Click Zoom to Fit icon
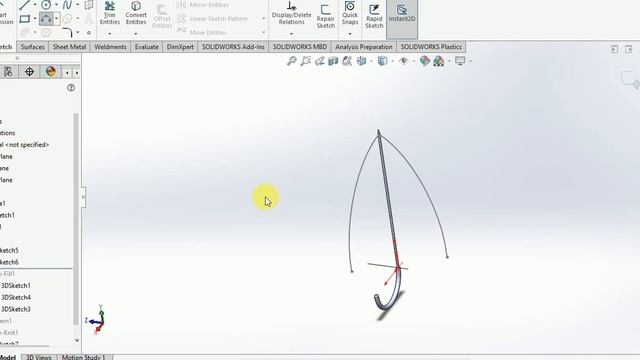 291,61
